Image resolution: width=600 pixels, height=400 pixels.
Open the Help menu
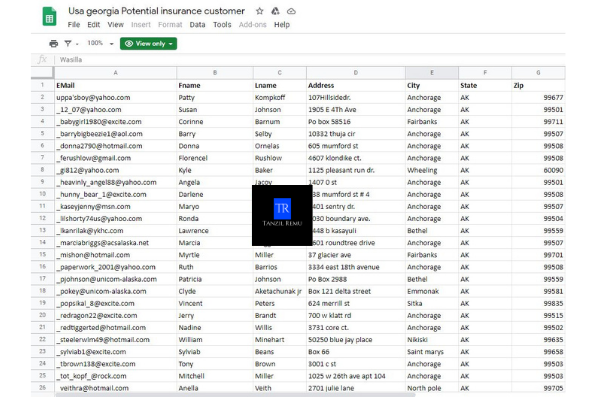point(281,24)
